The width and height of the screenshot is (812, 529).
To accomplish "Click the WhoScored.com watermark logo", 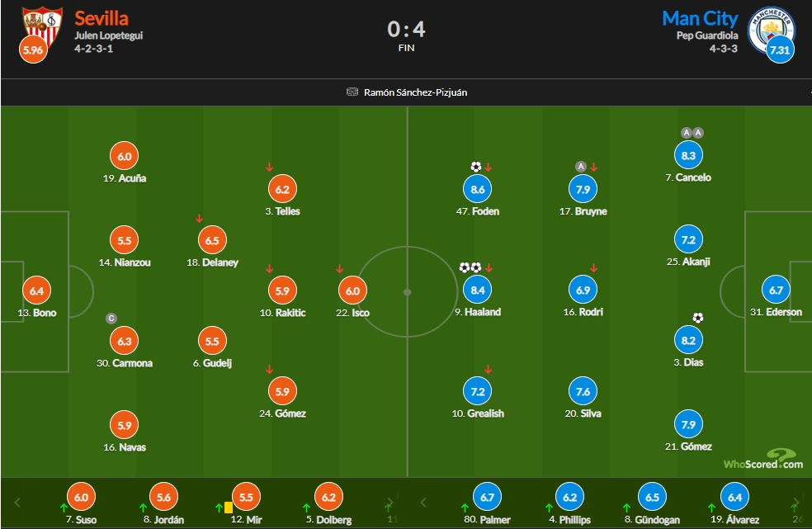I will pos(763,459).
